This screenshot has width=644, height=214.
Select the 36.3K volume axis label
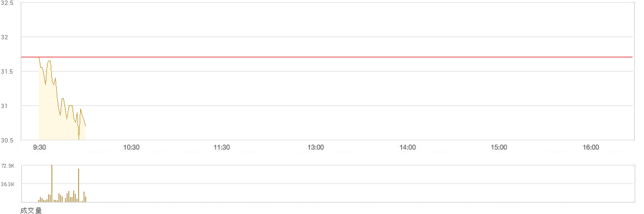pos(8,184)
